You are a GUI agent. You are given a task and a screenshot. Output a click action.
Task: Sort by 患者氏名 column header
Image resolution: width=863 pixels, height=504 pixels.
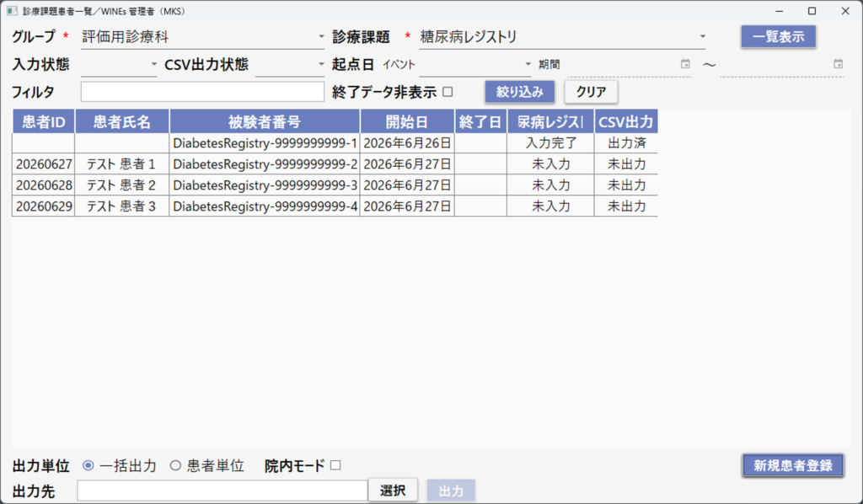(x=122, y=121)
